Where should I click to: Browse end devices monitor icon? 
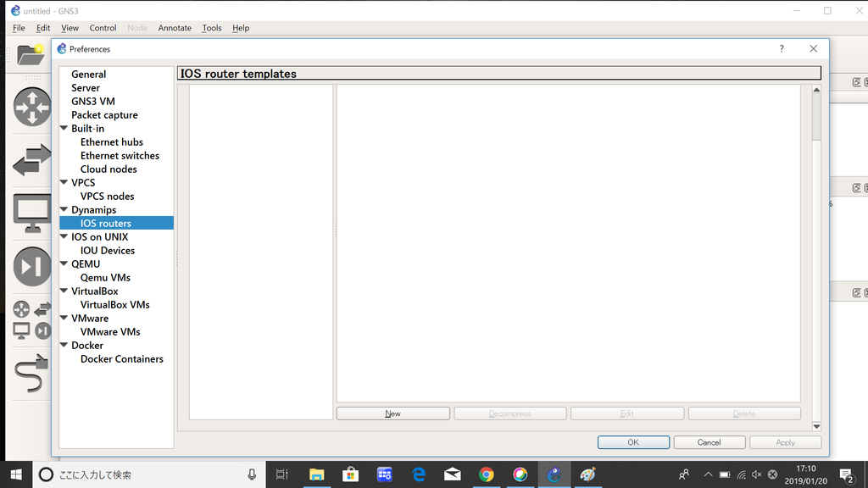tap(32, 213)
